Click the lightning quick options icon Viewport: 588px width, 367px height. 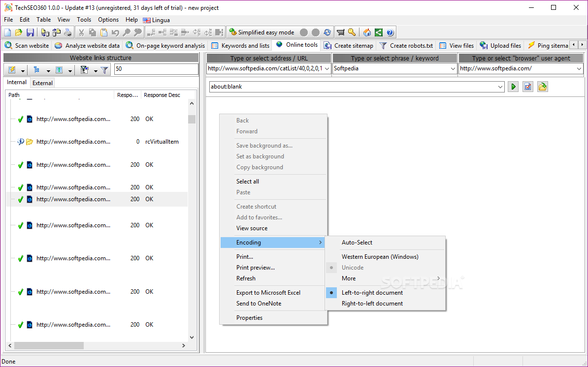click(12, 70)
